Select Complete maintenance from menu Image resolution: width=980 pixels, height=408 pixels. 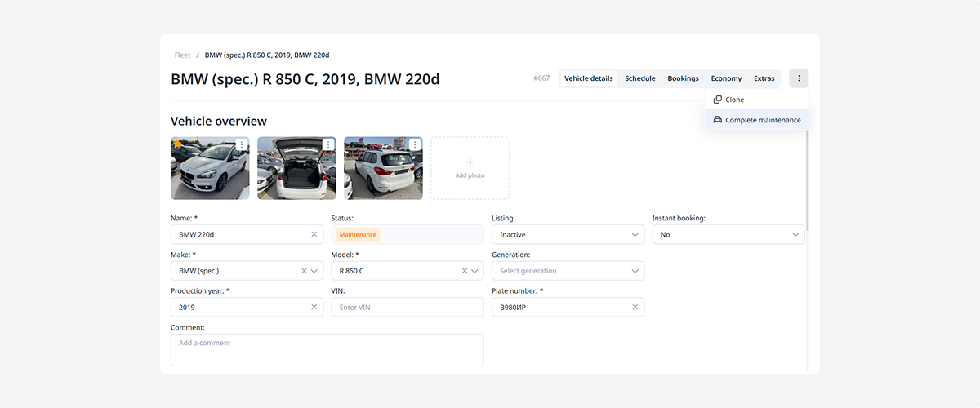click(x=757, y=120)
